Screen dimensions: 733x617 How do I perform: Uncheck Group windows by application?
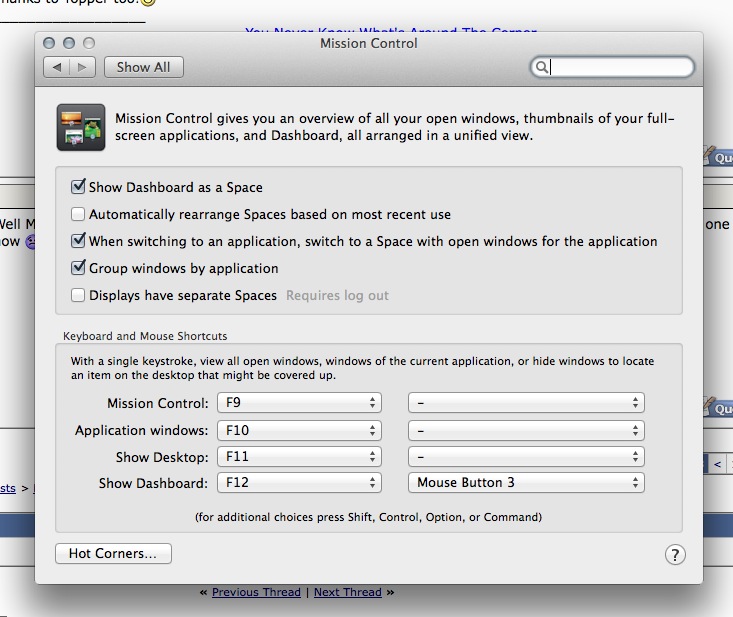pyautogui.click(x=78, y=268)
